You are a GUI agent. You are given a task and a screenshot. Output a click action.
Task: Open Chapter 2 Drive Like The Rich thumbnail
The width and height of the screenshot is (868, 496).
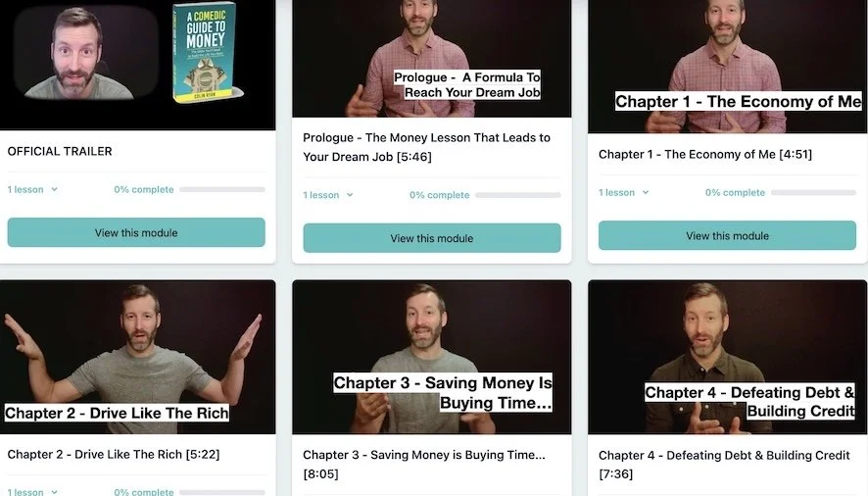137,357
